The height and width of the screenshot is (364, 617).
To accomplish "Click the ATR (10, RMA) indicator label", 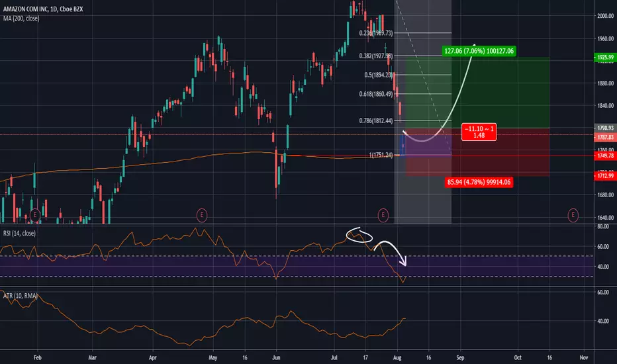I will pyautogui.click(x=20, y=296).
